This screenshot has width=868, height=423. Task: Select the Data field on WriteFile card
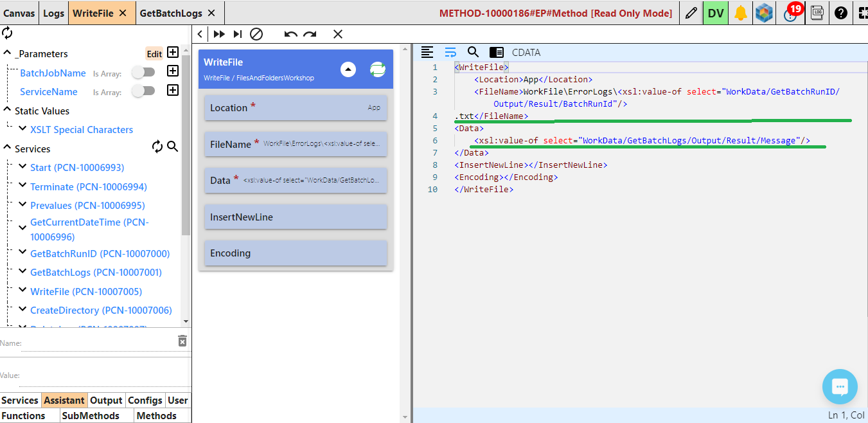pos(296,181)
